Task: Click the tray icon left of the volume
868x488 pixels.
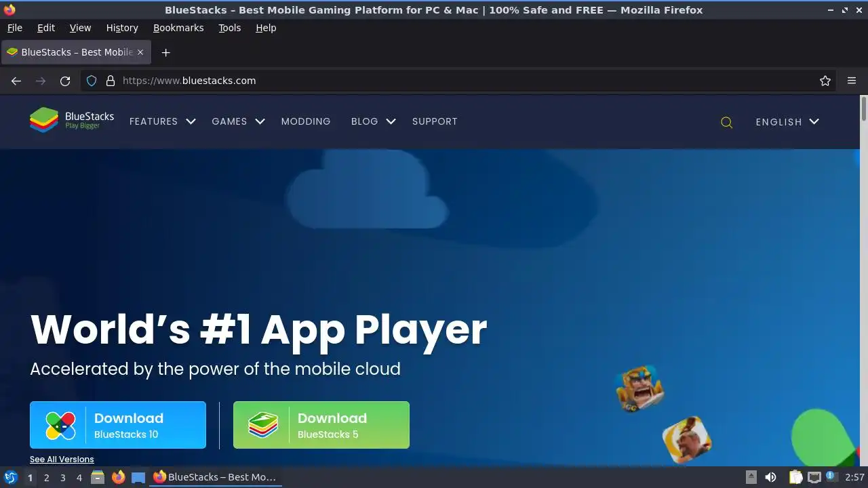Action: pos(751,477)
